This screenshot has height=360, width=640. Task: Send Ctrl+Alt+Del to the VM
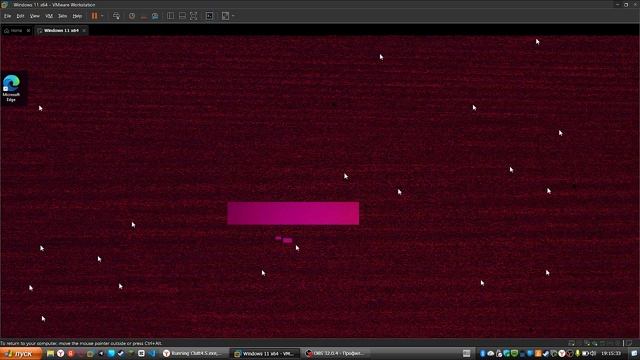click(116, 16)
